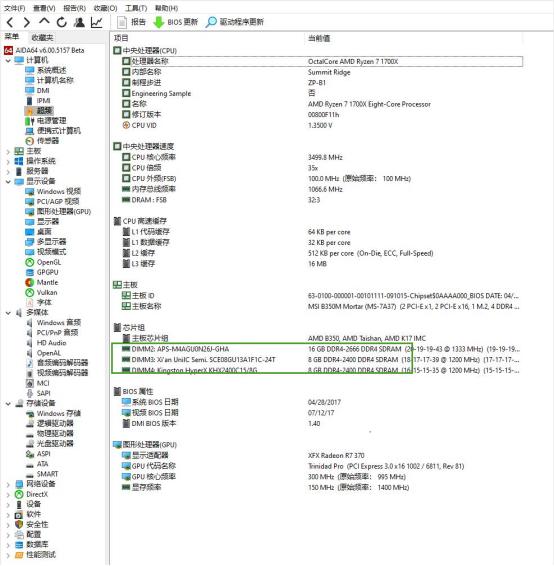Refresh the page with the circular arrow icon

(62, 22)
